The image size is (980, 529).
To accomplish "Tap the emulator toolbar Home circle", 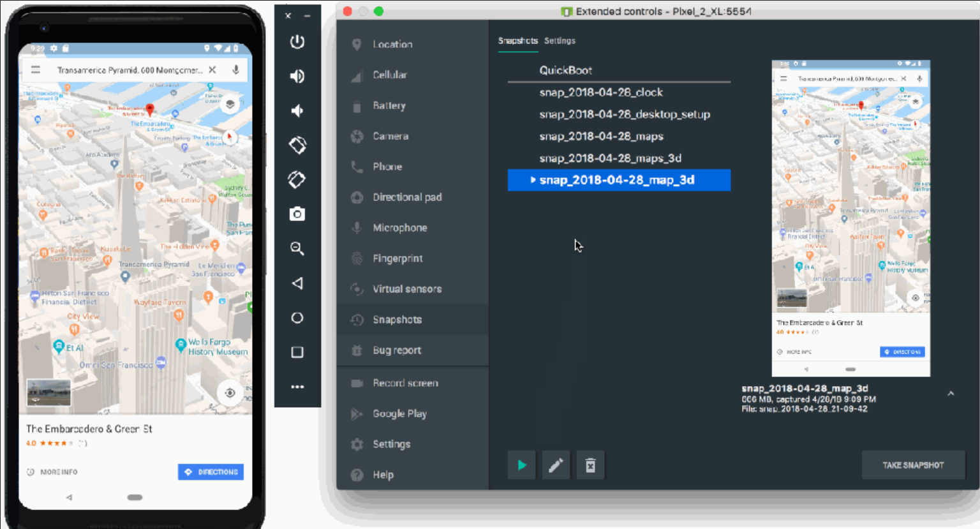I will [297, 318].
